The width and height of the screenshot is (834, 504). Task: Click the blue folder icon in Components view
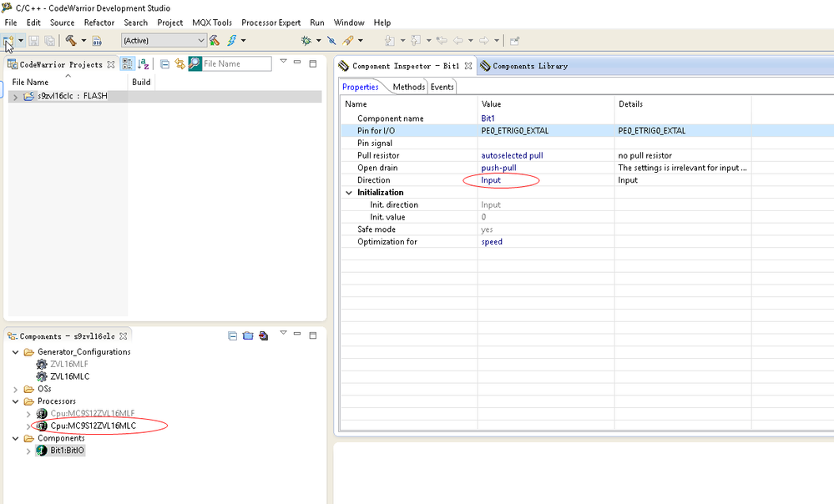click(x=248, y=336)
